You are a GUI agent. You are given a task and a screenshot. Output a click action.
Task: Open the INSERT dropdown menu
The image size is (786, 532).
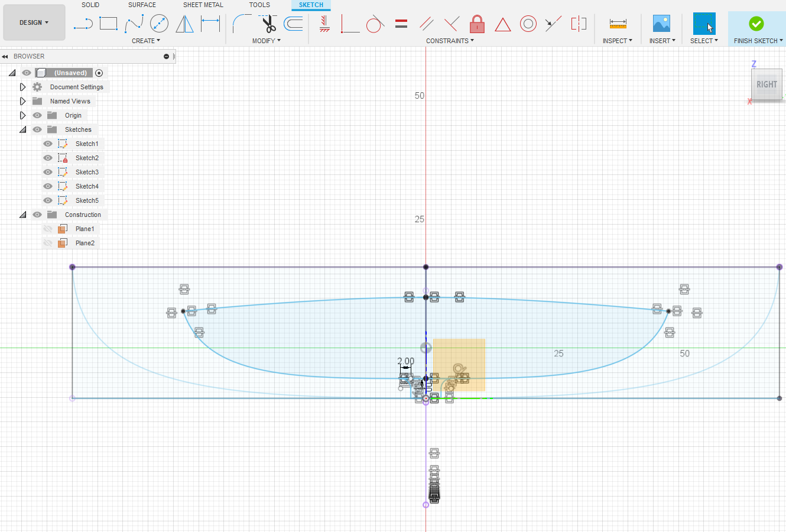[662, 41]
